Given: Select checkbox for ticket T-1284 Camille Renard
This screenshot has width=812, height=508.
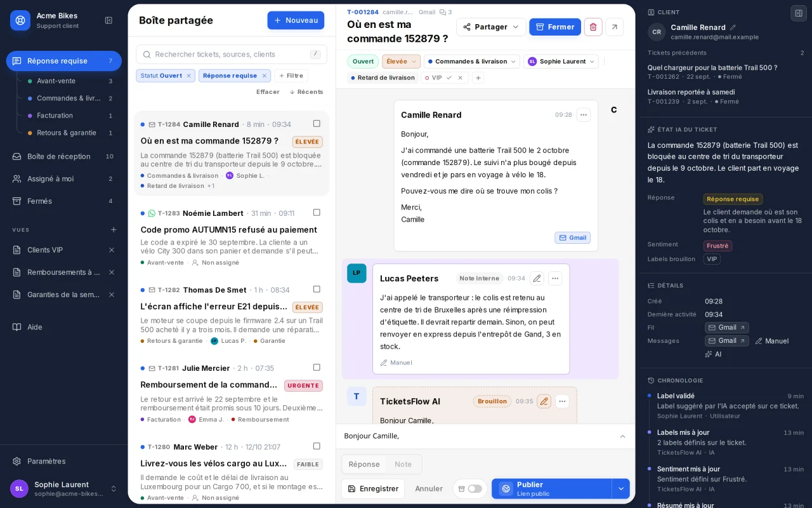Looking at the screenshot, I should coord(317,123).
